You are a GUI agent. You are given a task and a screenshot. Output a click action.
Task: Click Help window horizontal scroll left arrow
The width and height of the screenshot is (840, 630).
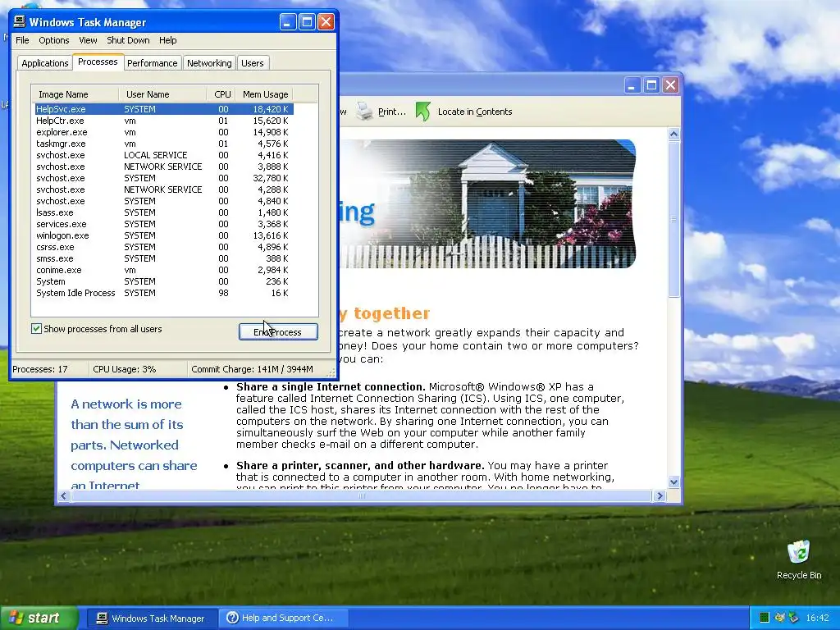(64, 496)
